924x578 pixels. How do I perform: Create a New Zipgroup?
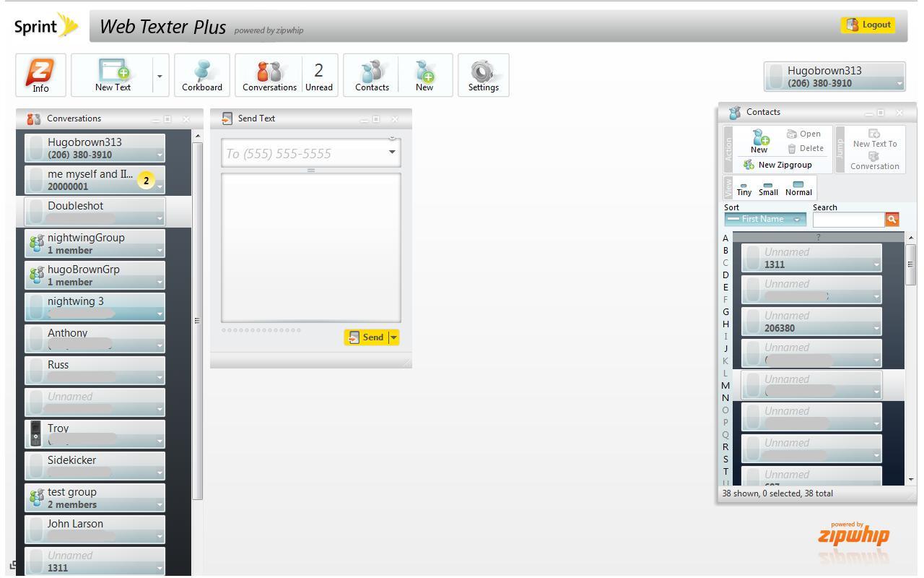[777, 165]
